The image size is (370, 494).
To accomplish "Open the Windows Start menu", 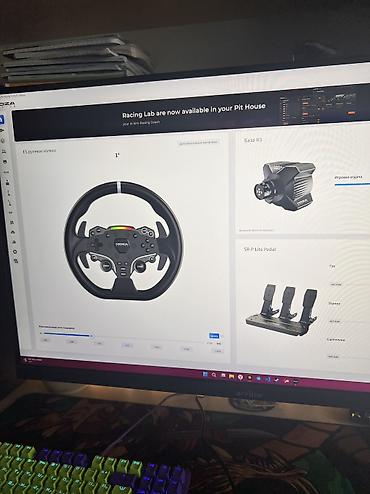I will [x=205, y=374].
